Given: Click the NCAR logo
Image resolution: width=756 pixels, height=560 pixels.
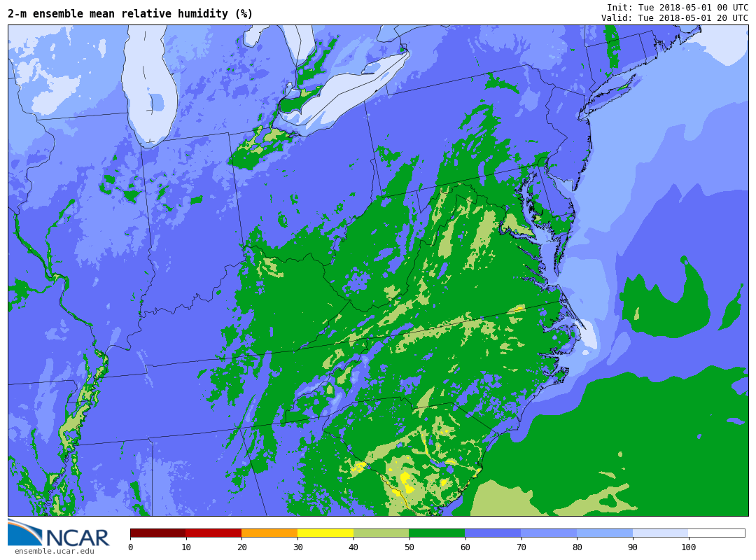Looking at the screenshot, I should [x=59, y=533].
